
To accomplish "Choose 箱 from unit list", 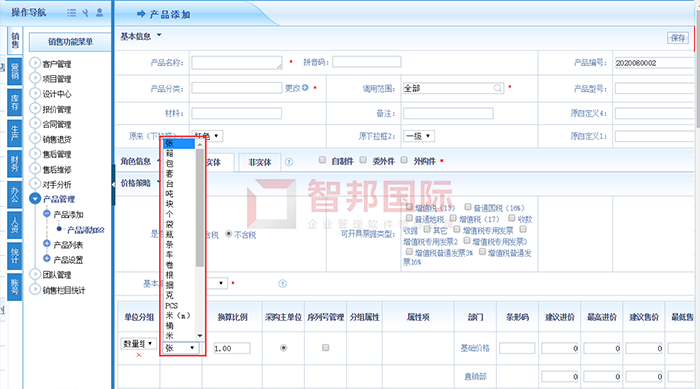I will click(x=169, y=154).
